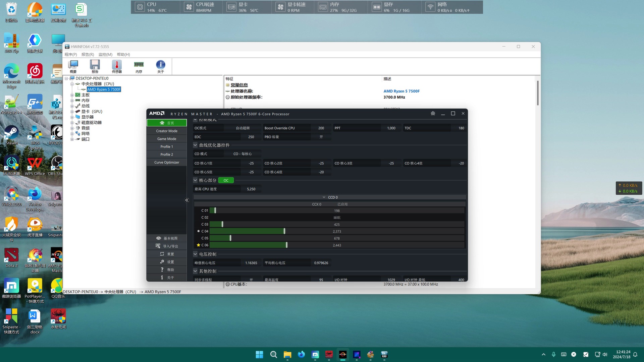
Task: Click Ryzen Master Import/Export icon
Action: coord(158,246)
